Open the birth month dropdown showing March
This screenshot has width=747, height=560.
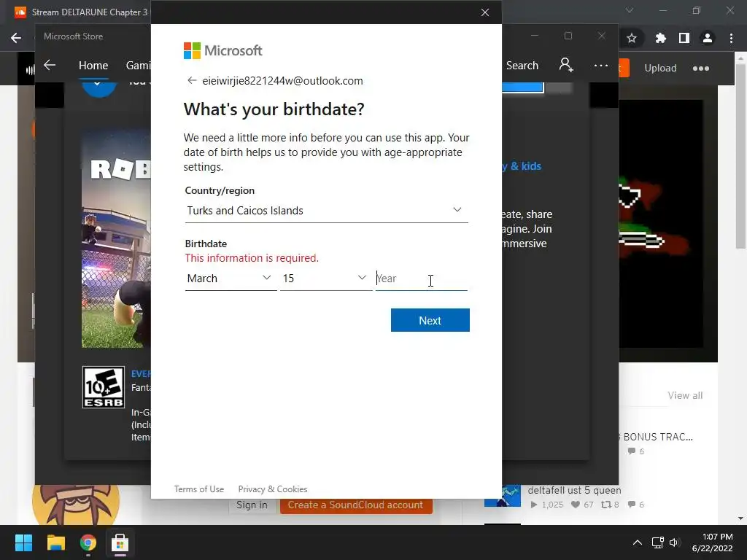231,279
